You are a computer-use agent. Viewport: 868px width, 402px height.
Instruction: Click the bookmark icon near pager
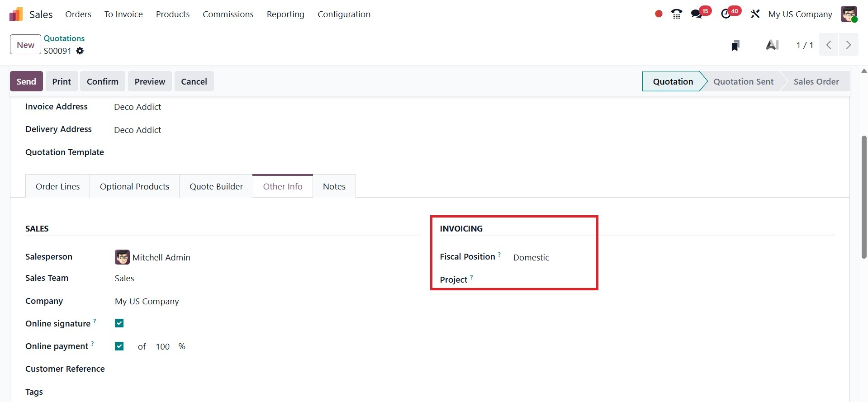(x=735, y=45)
